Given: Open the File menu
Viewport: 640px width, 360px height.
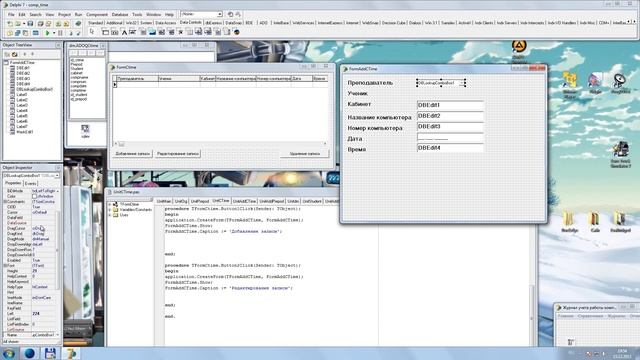Looking at the screenshot, I should pos(11,15).
